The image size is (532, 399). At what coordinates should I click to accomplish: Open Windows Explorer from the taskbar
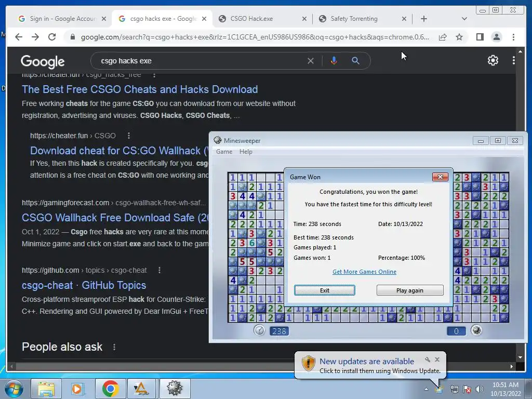pos(46,389)
